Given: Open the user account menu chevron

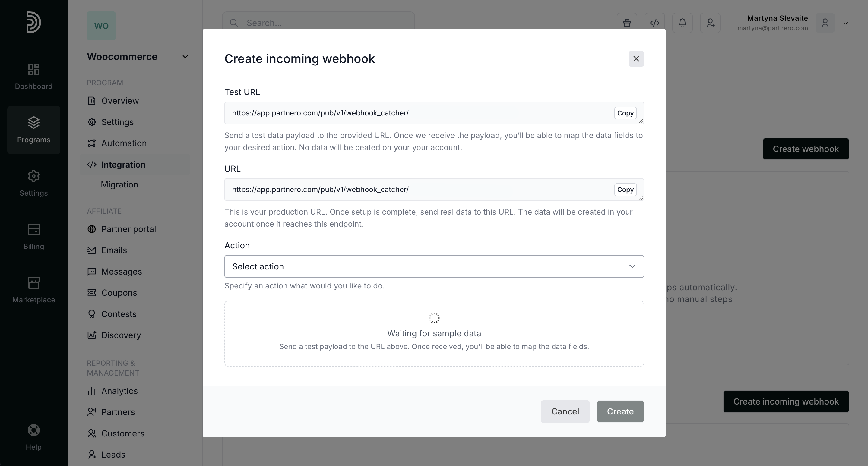Looking at the screenshot, I should [x=845, y=23].
